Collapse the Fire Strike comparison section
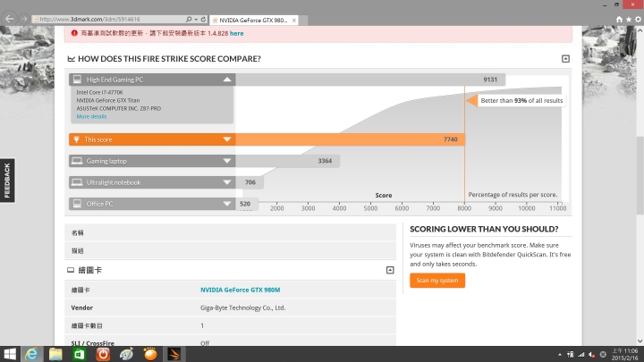The width and height of the screenshot is (644, 362). click(565, 59)
